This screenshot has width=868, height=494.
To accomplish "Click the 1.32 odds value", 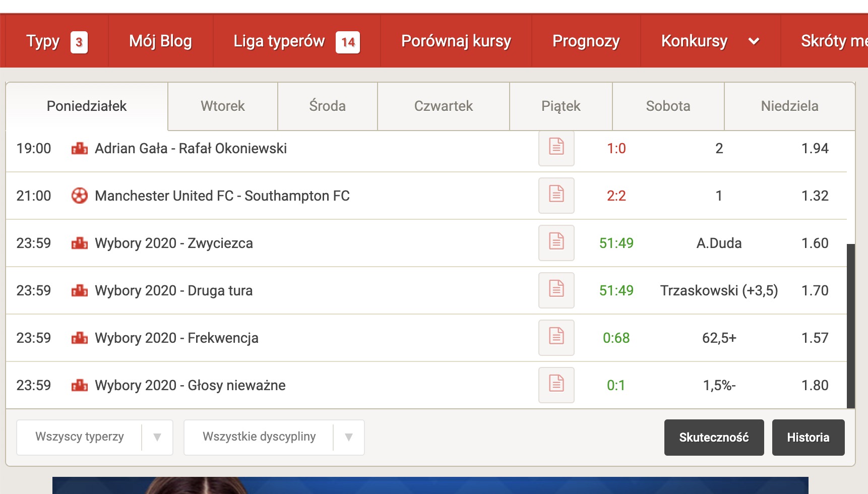I will click(815, 196).
